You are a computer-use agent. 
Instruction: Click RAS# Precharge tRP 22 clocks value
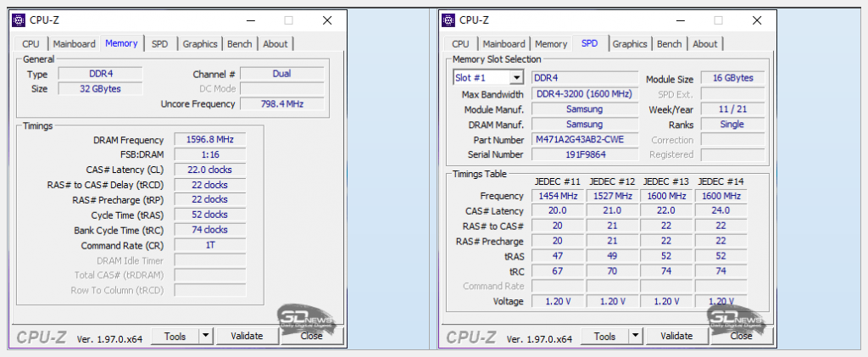pos(210,199)
